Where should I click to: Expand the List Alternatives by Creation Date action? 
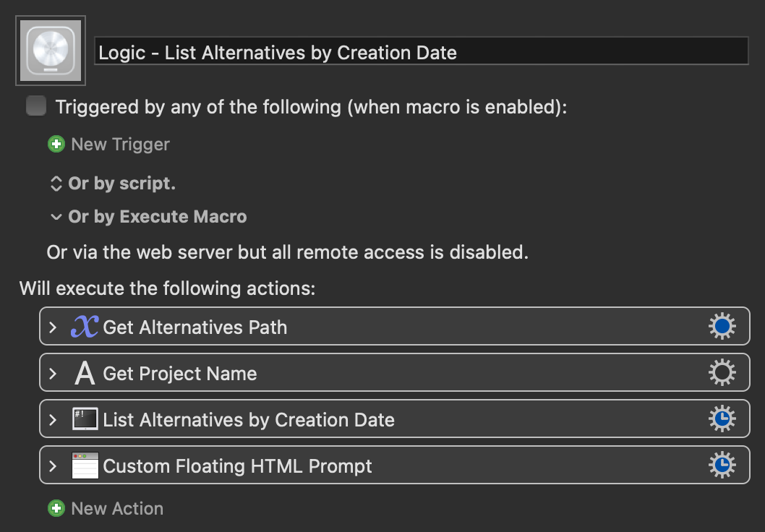54,420
